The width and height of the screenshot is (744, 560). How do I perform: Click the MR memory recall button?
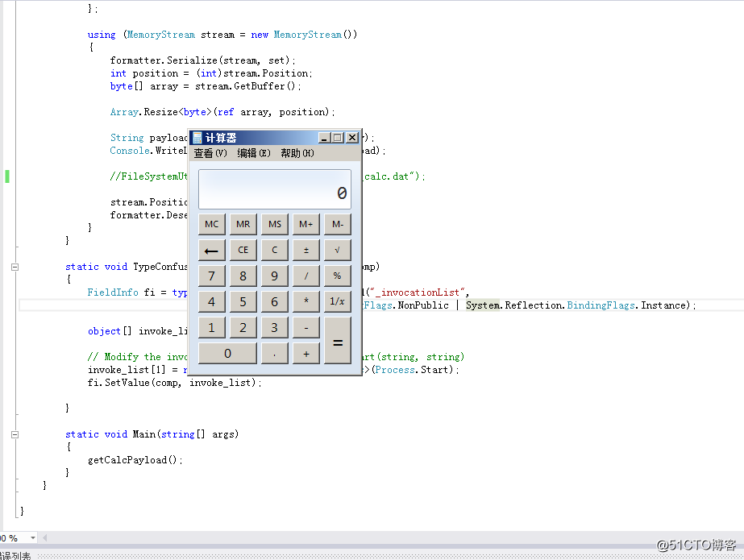point(243,224)
